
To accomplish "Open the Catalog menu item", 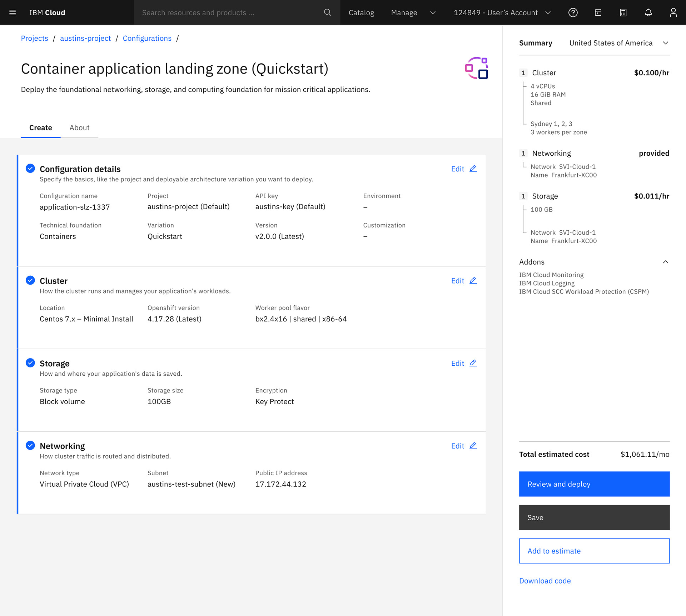I will pyautogui.click(x=361, y=12).
